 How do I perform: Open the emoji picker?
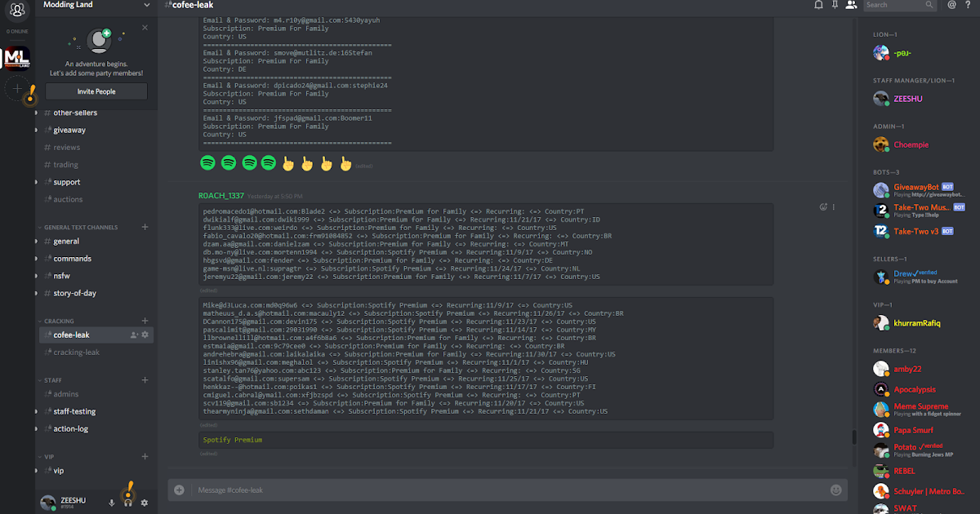click(x=835, y=490)
